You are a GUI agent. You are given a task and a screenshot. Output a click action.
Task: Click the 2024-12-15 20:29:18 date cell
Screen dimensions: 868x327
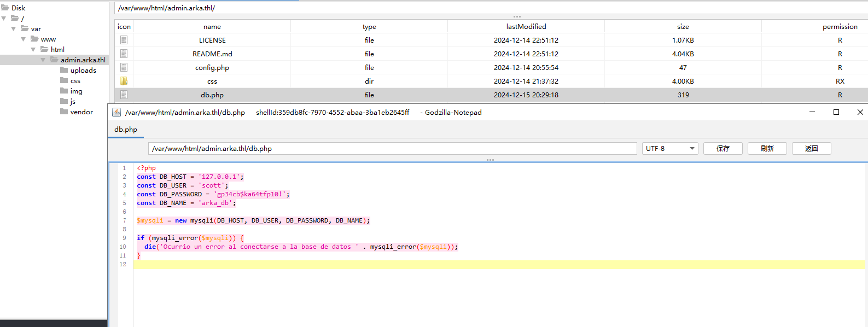(x=526, y=95)
